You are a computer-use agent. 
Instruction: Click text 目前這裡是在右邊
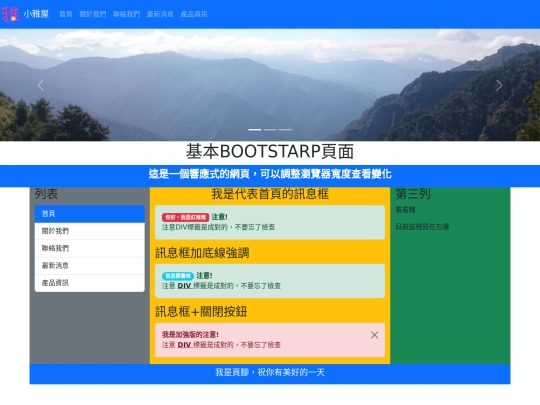click(422, 227)
